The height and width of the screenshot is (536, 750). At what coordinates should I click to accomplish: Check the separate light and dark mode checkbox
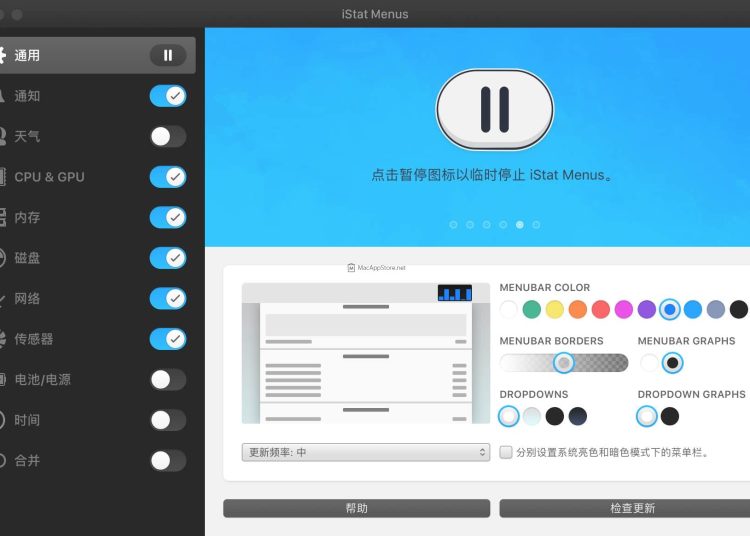point(506,452)
